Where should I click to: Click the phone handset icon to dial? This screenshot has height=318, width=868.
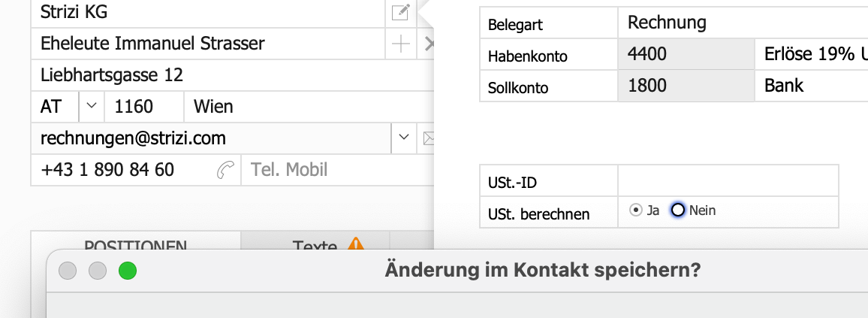225,171
